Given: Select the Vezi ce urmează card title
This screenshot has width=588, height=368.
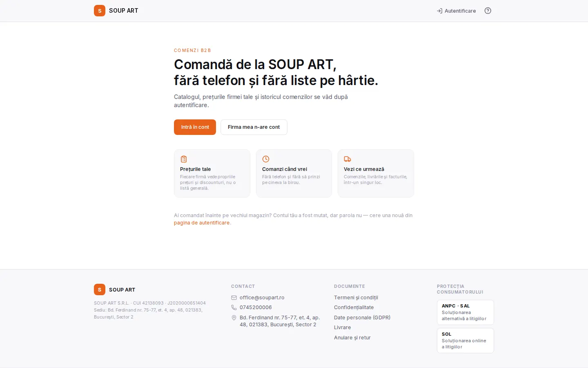Looking at the screenshot, I should pos(364,169).
